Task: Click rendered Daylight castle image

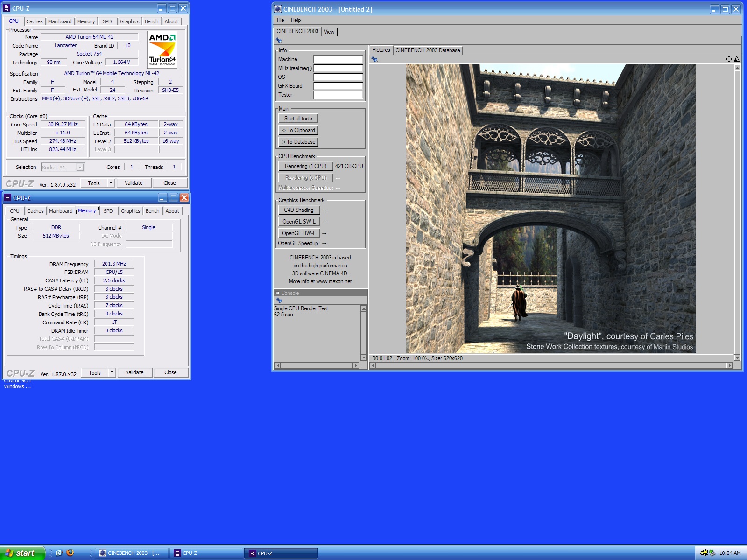Action: (x=550, y=209)
